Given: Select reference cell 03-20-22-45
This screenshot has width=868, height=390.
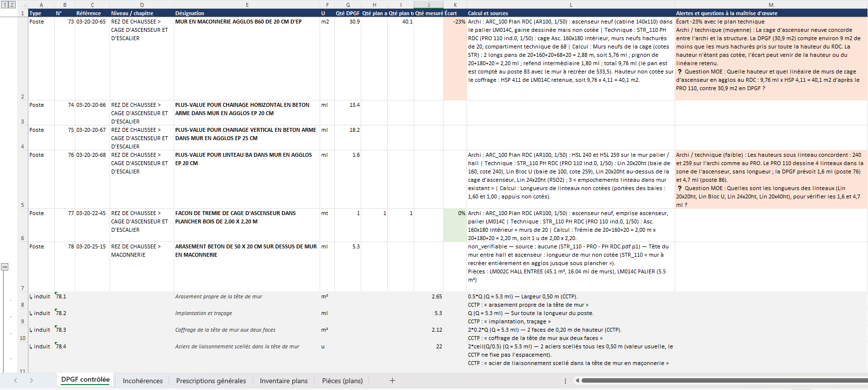Looking at the screenshot, I should [93, 225].
